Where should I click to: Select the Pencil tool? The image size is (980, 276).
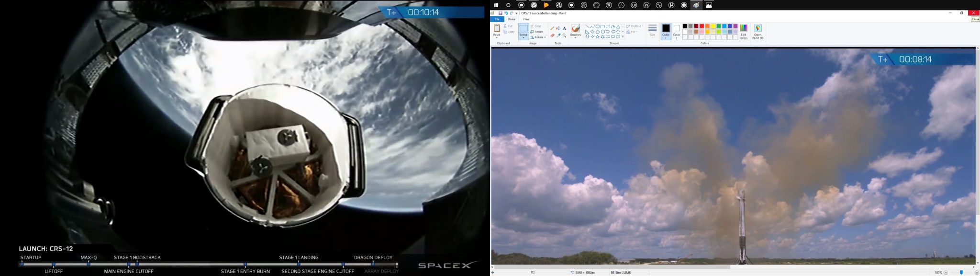coord(552,28)
